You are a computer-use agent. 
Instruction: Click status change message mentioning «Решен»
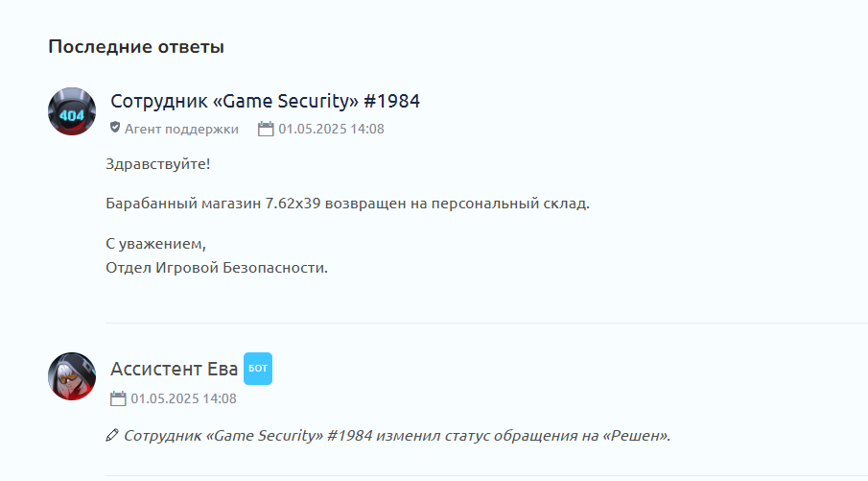pos(397,436)
